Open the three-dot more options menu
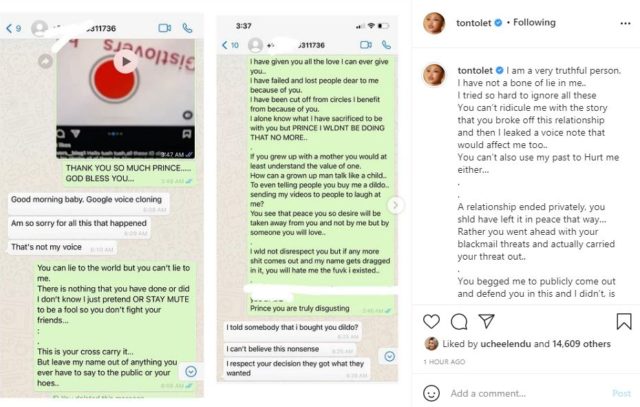This screenshot has width=640, height=407. click(625, 24)
